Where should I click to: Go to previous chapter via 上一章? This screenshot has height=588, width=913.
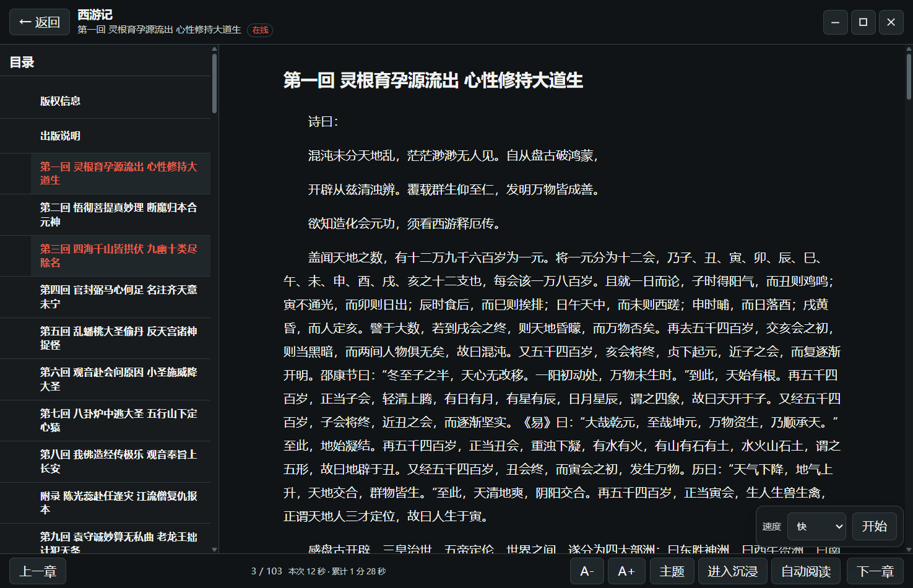coord(38,571)
